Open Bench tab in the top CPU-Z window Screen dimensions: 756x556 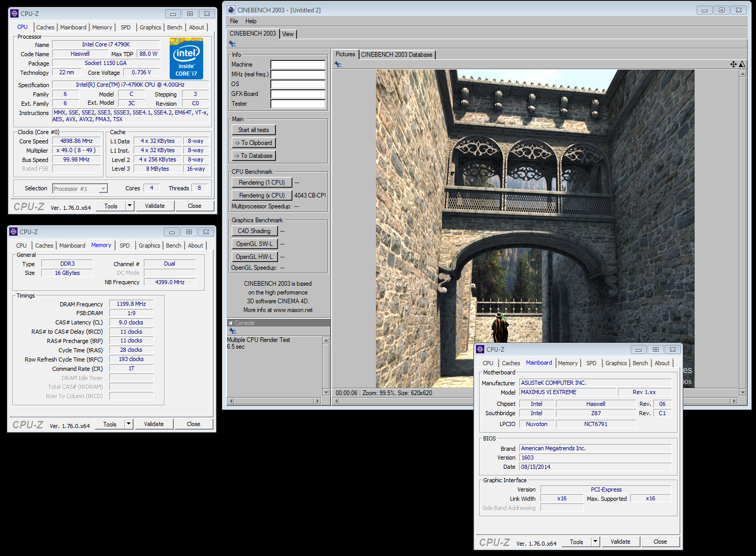pos(175,27)
